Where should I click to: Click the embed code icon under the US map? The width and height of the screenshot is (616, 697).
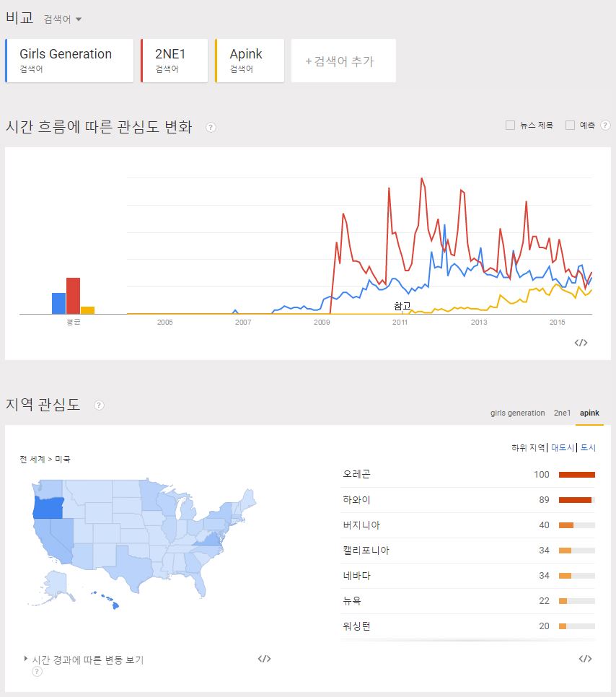[264, 658]
